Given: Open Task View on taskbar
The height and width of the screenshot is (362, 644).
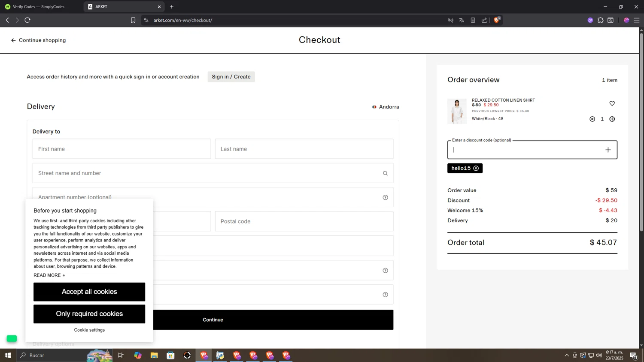Looking at the screenshot, I should point(121,355).
